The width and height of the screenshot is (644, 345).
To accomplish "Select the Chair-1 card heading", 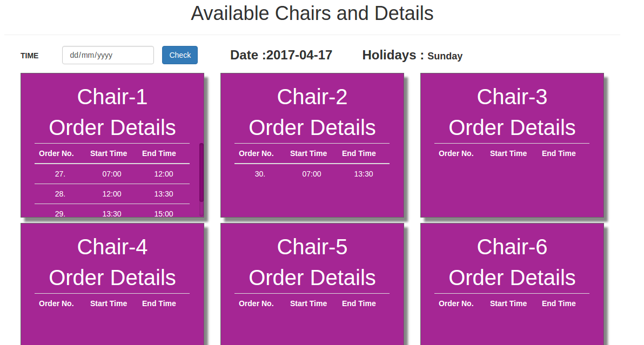I will pos(112,97).
